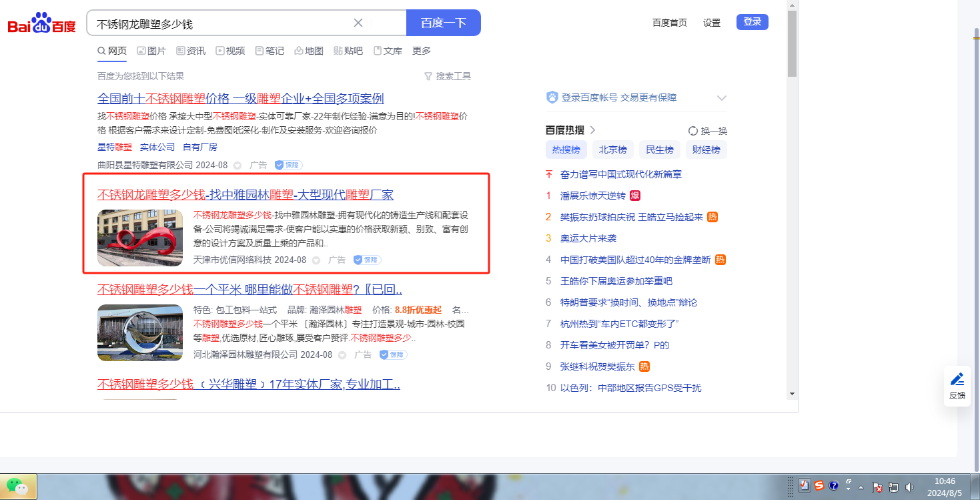
Task: Click the 保障 badge for 河北瀚泽园林雕塑有限公司
Action: click(x=393, y=354)
